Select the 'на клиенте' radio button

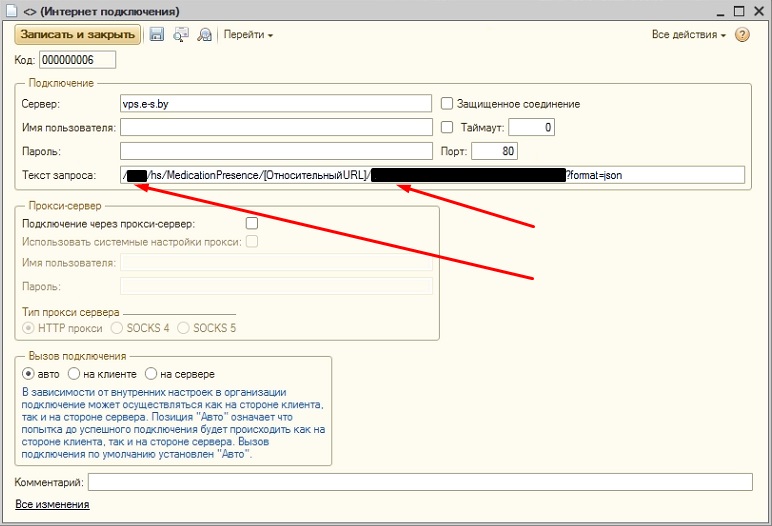[88, 374]
